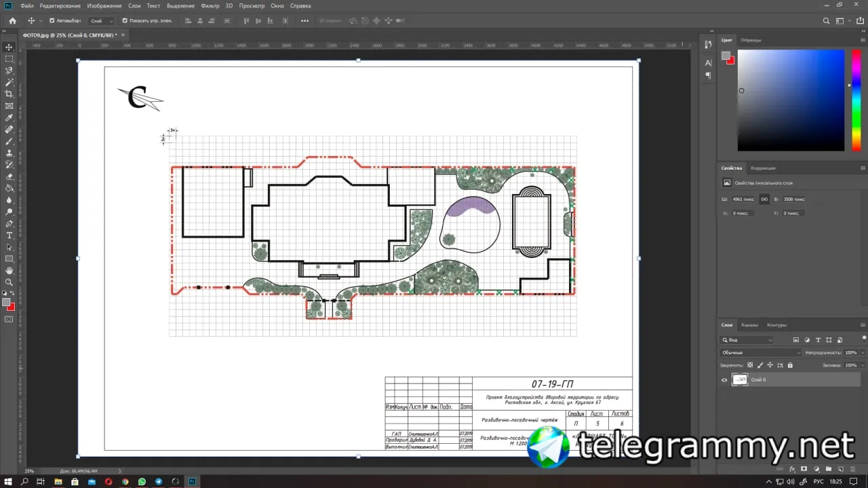Open the Непрозрачность opacity slider arrow

863,352
